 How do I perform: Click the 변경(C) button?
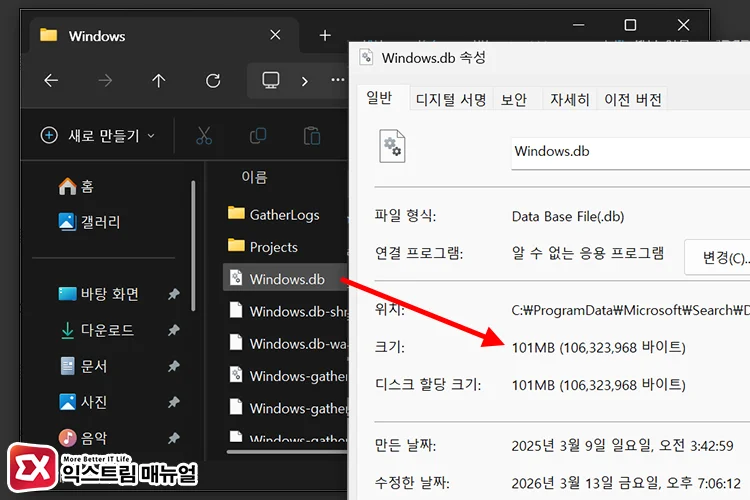click(x=717, y=257)
